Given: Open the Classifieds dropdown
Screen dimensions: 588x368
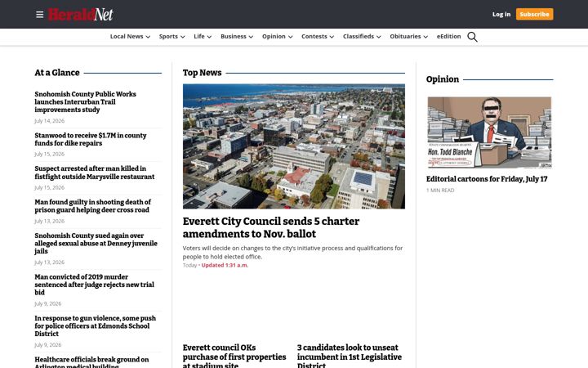Looking at the screenshot, I should [x=362, y=37].
